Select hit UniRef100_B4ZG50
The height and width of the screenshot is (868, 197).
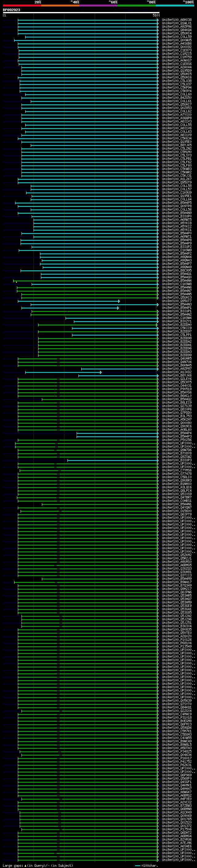click(177, 98)
